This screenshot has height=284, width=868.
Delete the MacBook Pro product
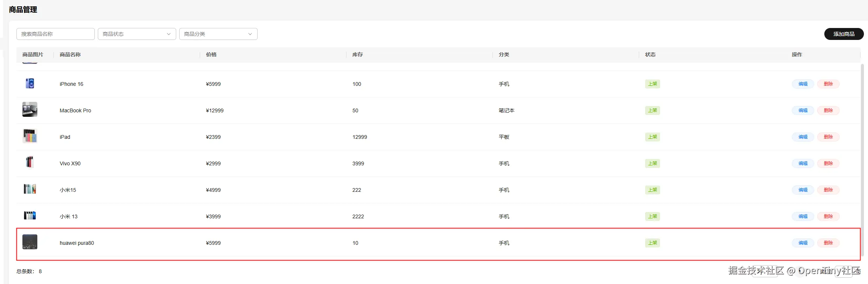point(828,110)
